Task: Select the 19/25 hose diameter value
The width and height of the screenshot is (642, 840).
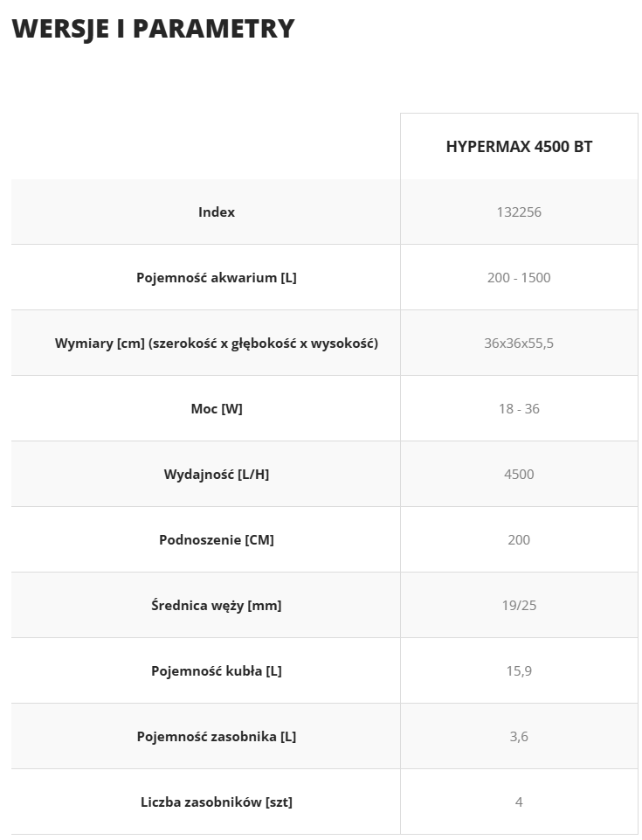Action: coord(519,606)
